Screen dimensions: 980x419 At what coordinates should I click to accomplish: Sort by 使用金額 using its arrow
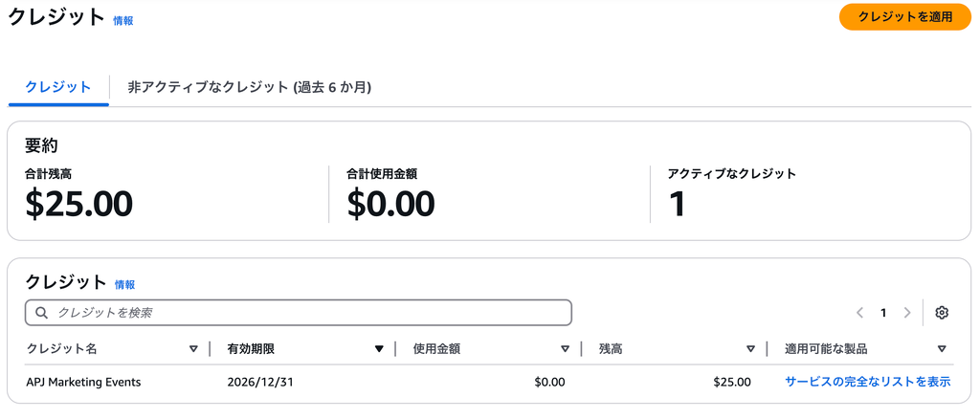point(565,349)
